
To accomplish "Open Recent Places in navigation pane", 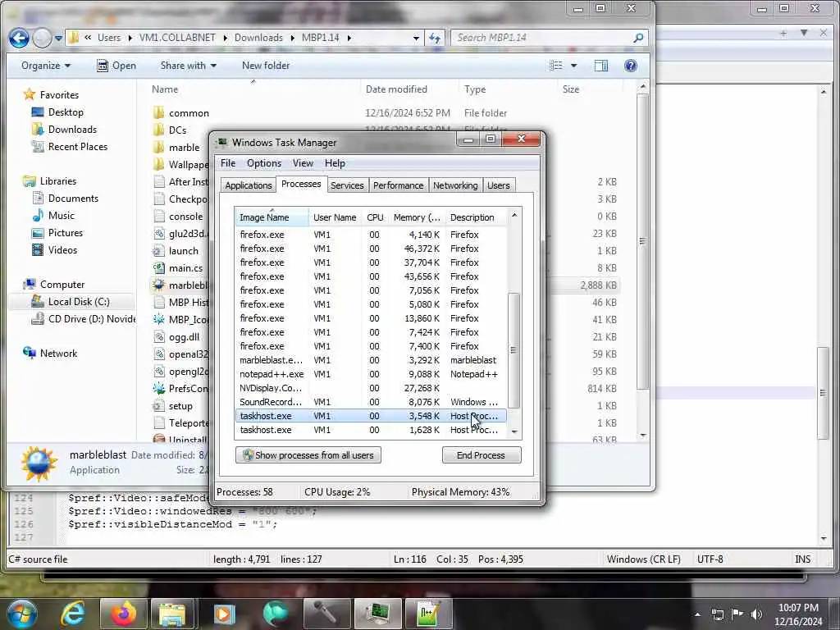I will pos(78,146).
